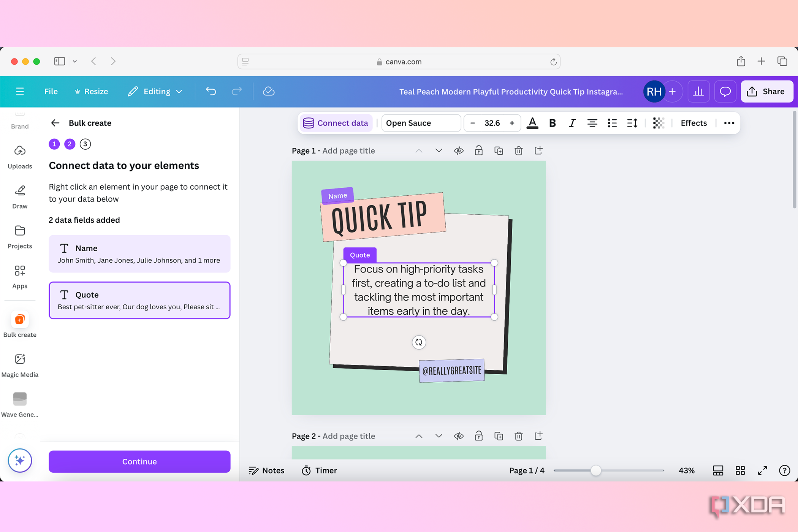Go to Bulk create step 3
Viewport: 798px width, 532px height.
85,144
